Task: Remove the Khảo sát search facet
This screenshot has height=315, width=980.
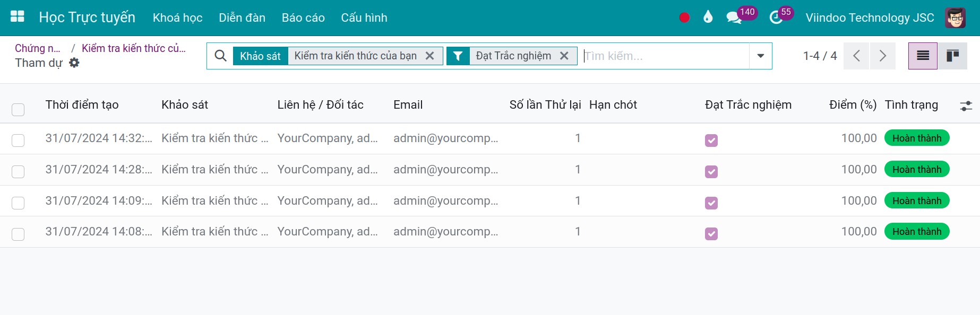Action: pos(430,56)
